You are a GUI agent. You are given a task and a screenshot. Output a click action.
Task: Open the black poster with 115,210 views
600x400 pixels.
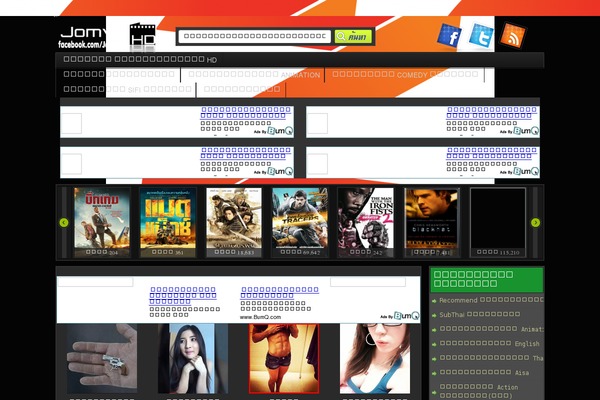tap(498, 222)
